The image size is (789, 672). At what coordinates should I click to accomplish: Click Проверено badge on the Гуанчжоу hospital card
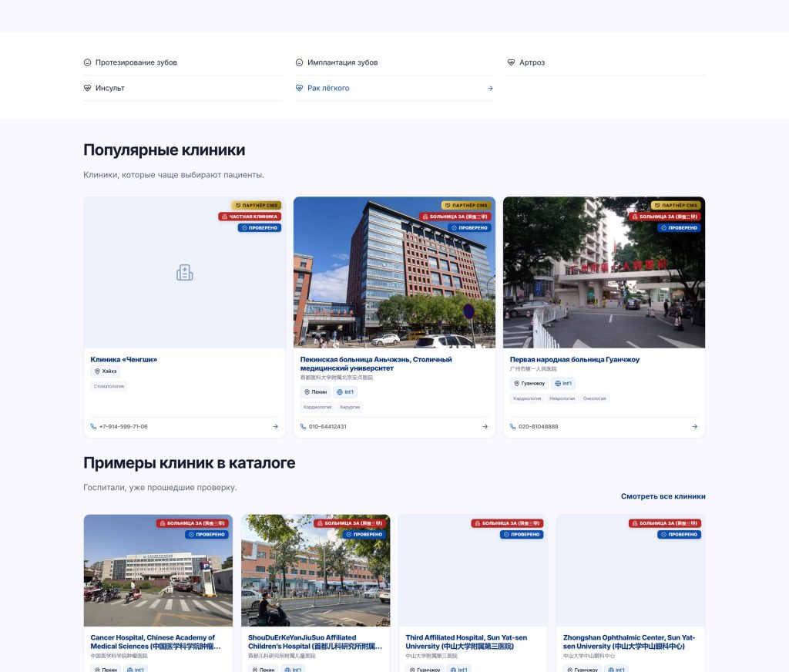pos(680,227)
